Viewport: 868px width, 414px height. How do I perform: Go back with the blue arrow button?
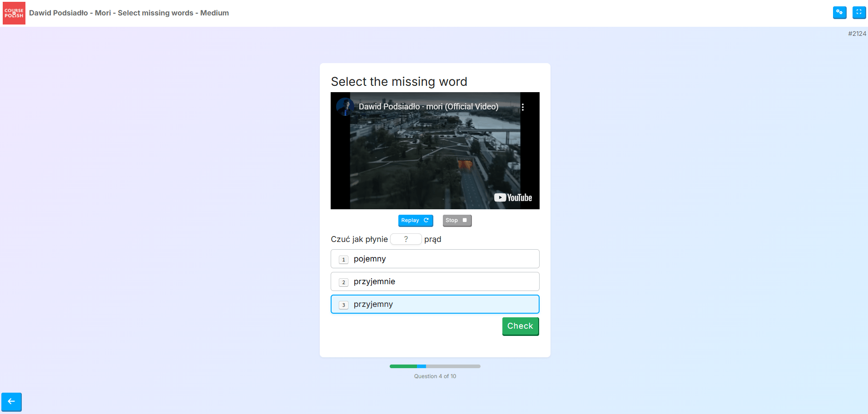11,402
